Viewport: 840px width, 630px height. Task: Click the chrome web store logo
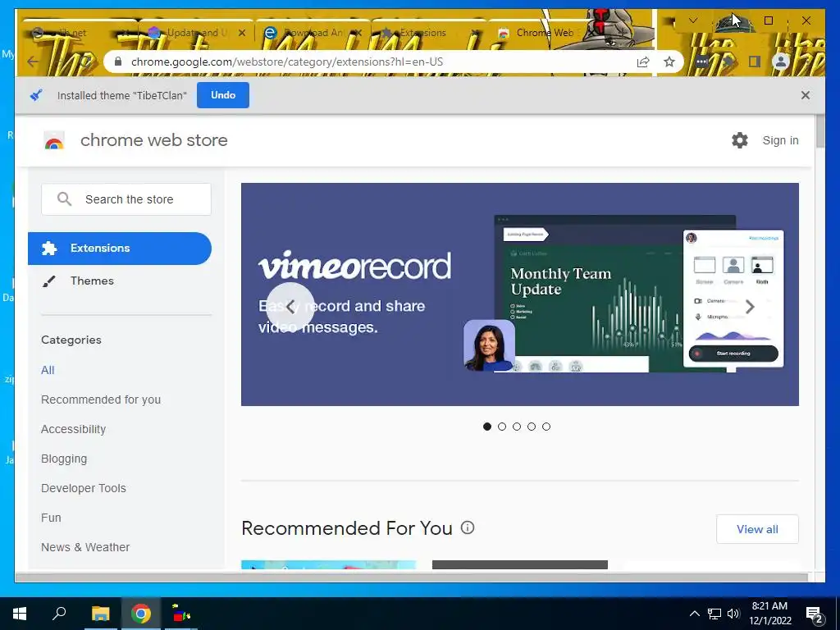pyautogui.click(x=53, y=140)
